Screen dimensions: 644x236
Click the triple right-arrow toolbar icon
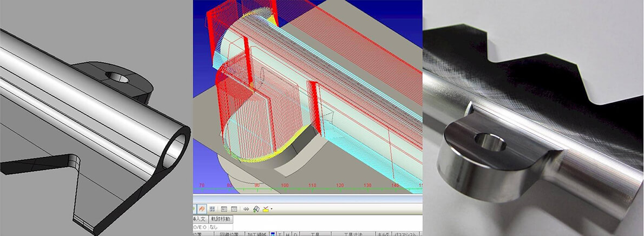(x=246, y=209)
